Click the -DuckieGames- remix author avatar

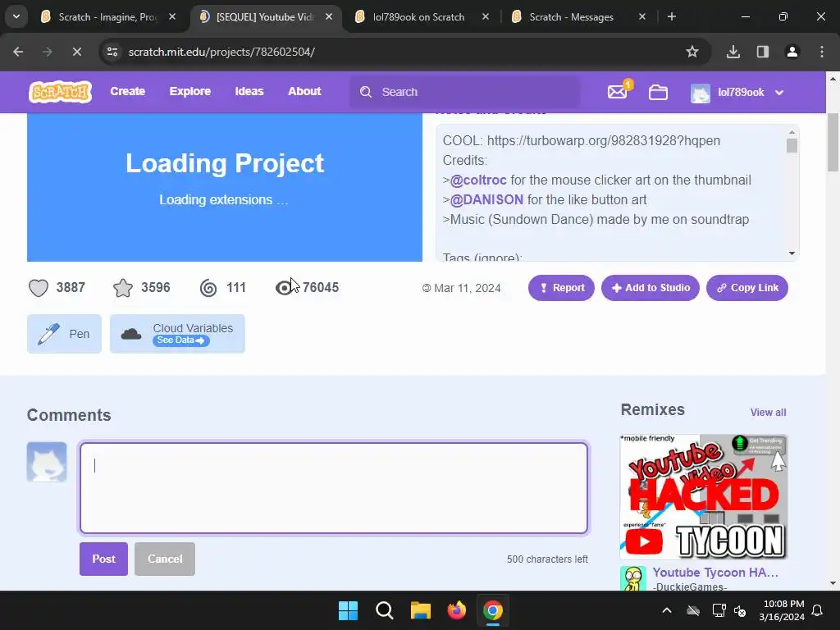pyautogui.click(x=633, y=578)
